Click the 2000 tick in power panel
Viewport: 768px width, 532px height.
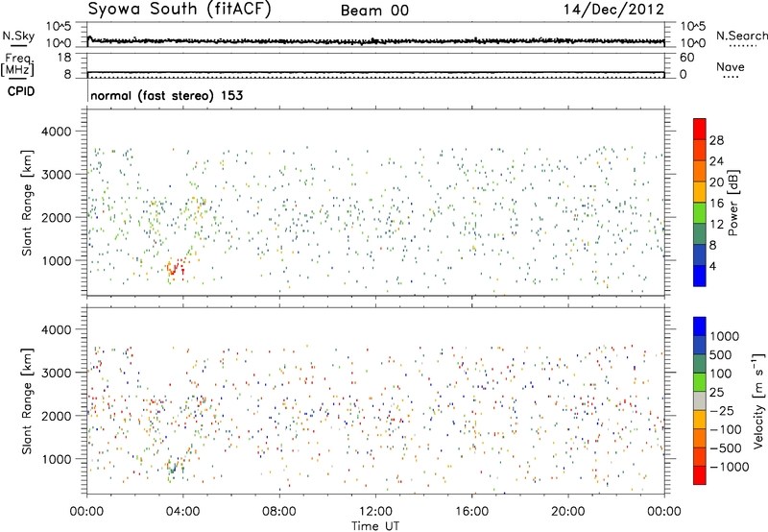coord(57,217)
